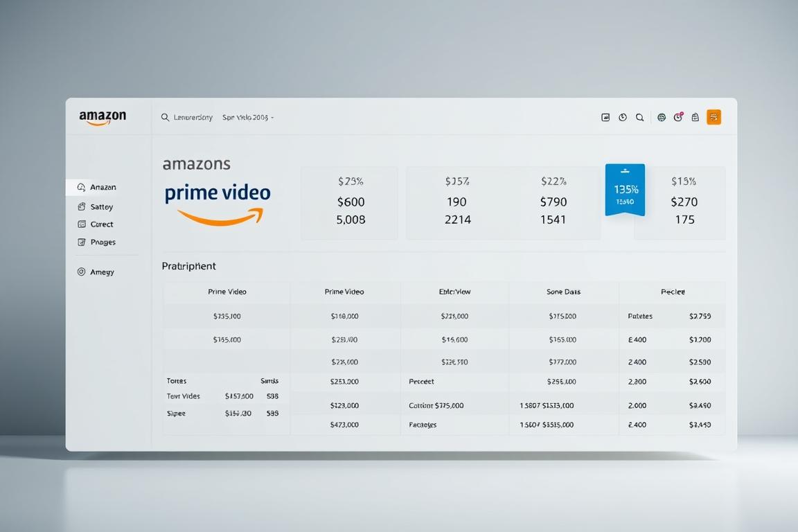The image size is (798, 532).
Task: Click the 2.800 cell
Action: 637,382
